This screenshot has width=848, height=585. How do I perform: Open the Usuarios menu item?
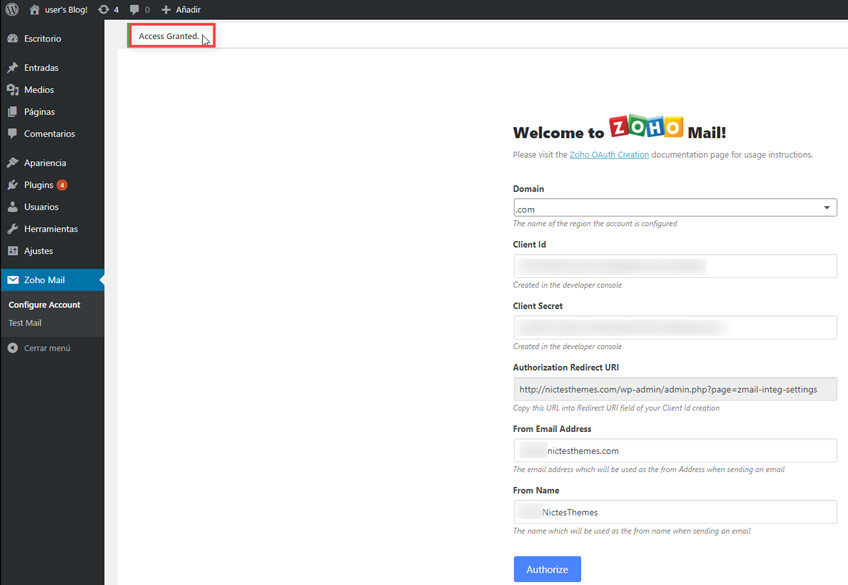[x=52, y=207]
